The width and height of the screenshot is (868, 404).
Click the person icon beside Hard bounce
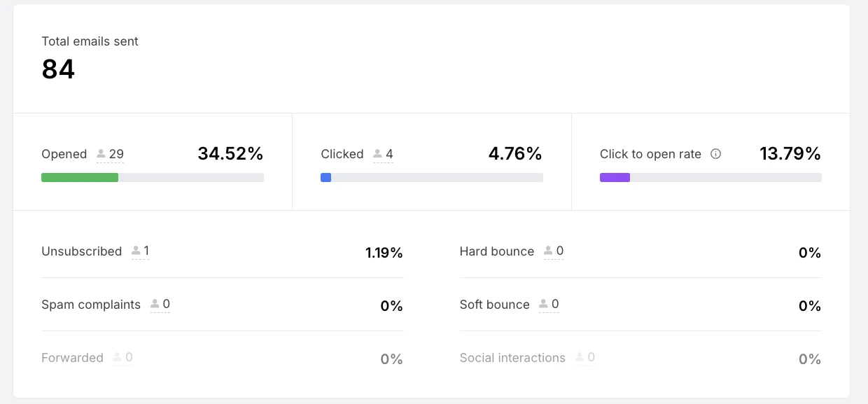pyautogui.click(x=548, y=251)
